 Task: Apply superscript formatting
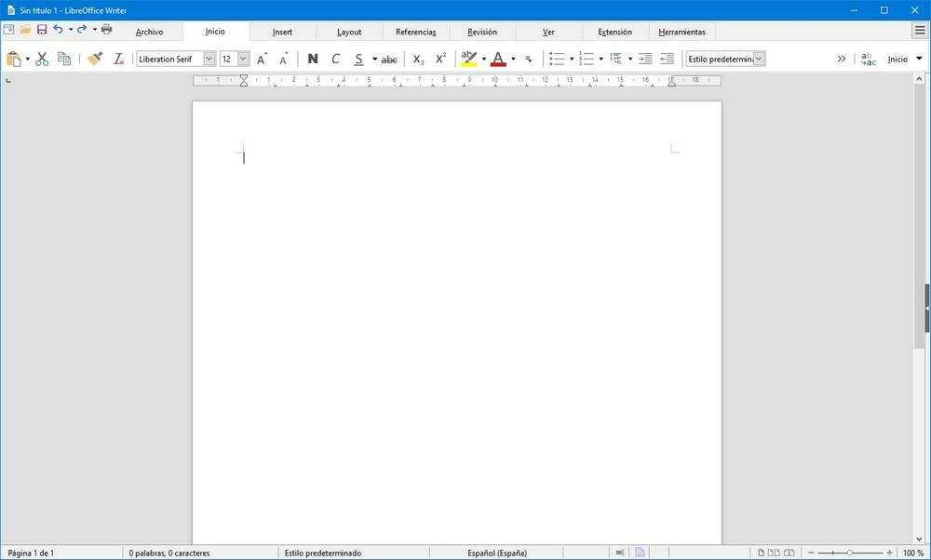[441, 59]
